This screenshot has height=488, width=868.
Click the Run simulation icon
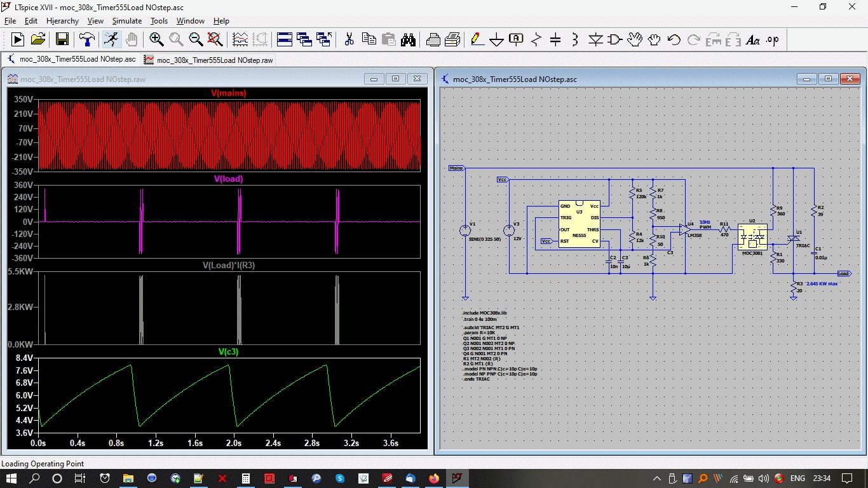pos(18,39)
